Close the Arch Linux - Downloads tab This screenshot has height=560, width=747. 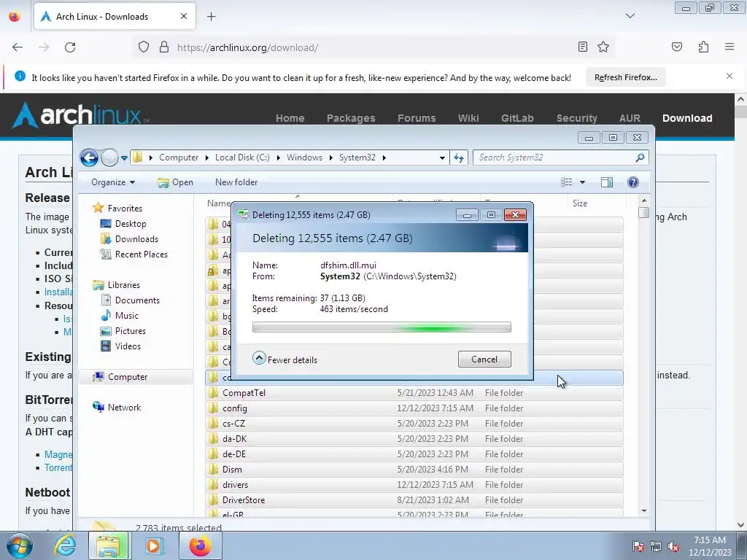pos(183,16)
